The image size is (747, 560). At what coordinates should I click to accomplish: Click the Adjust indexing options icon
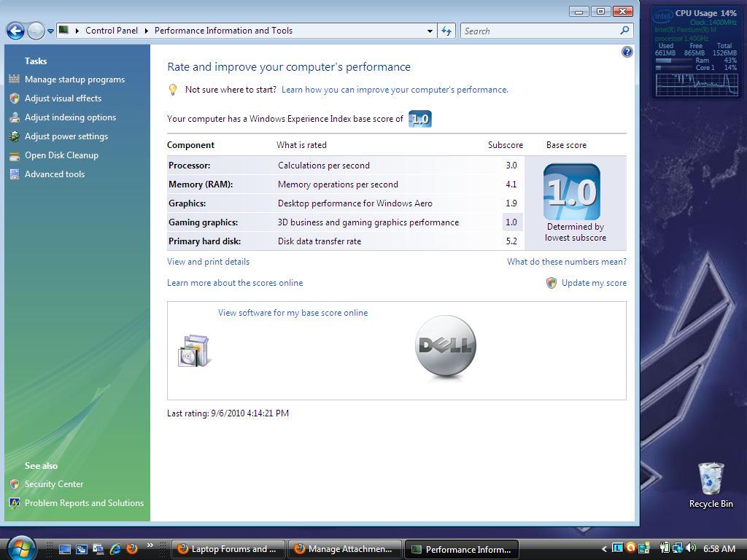tap(15, 117)
